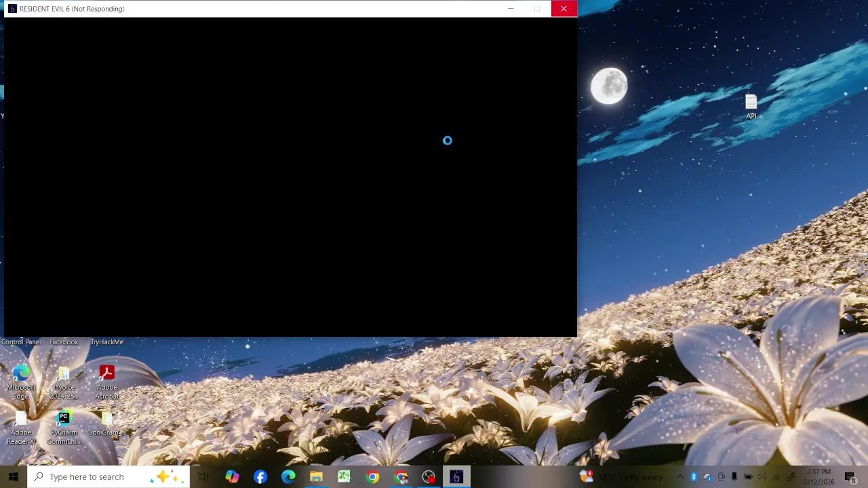Open the second Chrome profile taskbar icon
This screenshot has height=488, width=868.
[401, 476]
